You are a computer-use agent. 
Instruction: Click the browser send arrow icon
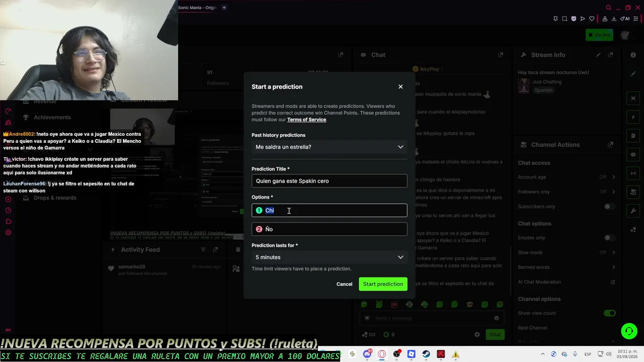click(583, 19)
